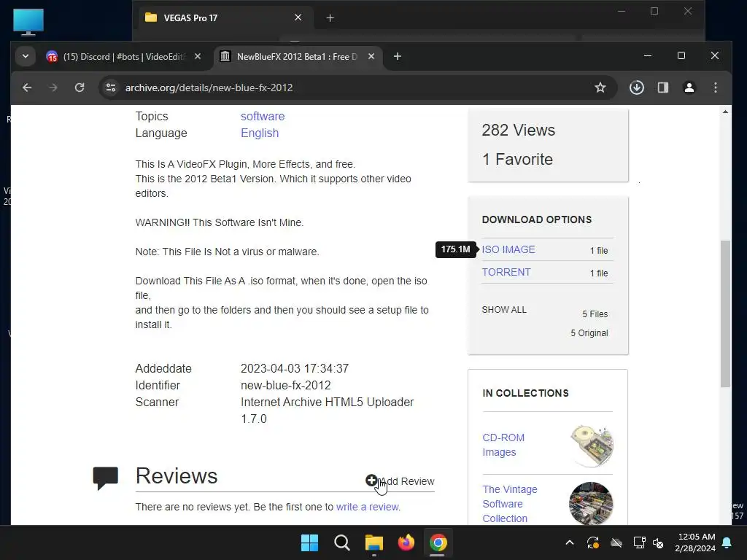Expand the tab search dropdown arrow
Viewport: 747px width, 560px height.
click(x=26, y=57)
